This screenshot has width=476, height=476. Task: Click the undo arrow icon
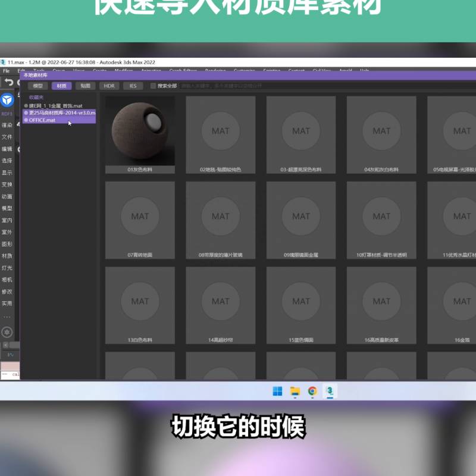pyautogui.click(x=9, y=82)
